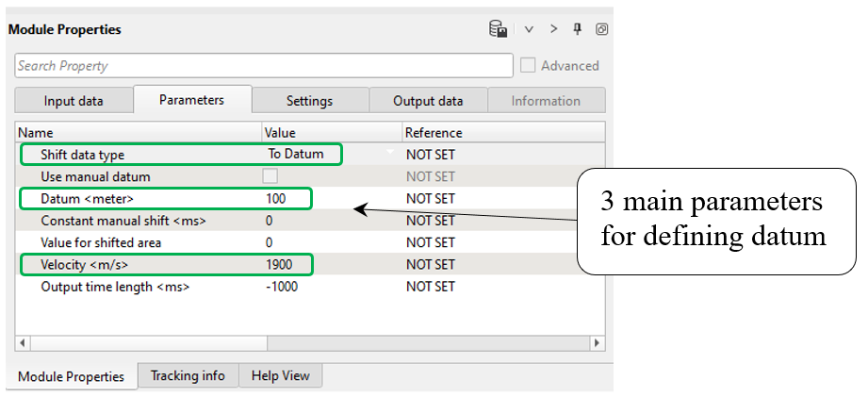Click the Constant manual shift <ms> label
The width and height of the screenshot is (868, 397).
pyautogui.click(x=123, y=221)
